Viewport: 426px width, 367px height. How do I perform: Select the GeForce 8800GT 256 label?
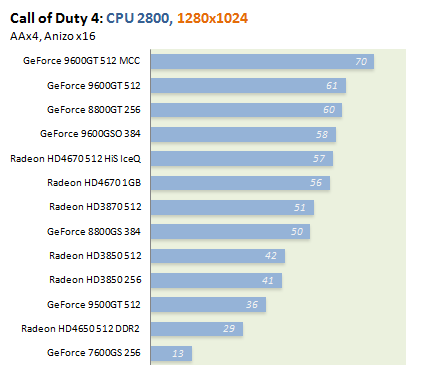(x=94, y=110)
